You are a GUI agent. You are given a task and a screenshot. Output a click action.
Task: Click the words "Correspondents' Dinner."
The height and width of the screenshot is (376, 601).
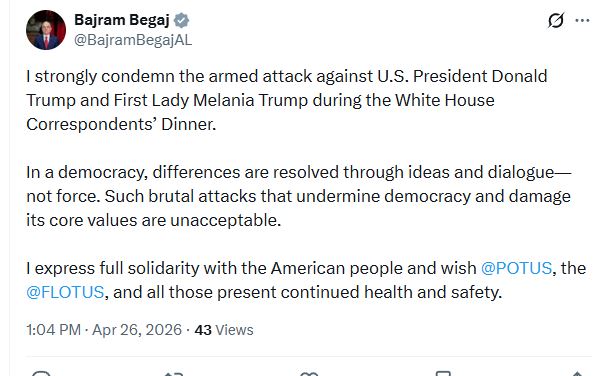pos(121,124)
